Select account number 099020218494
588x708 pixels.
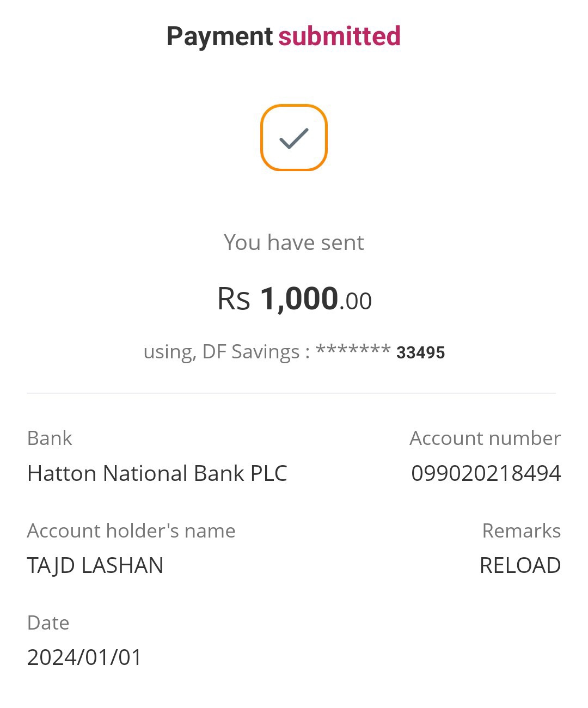pos(486,473)
